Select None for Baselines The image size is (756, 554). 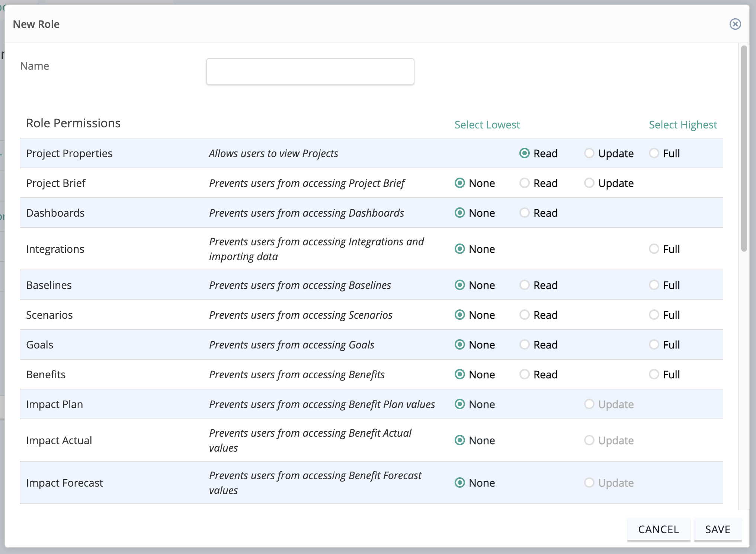(x=460, y=285)
